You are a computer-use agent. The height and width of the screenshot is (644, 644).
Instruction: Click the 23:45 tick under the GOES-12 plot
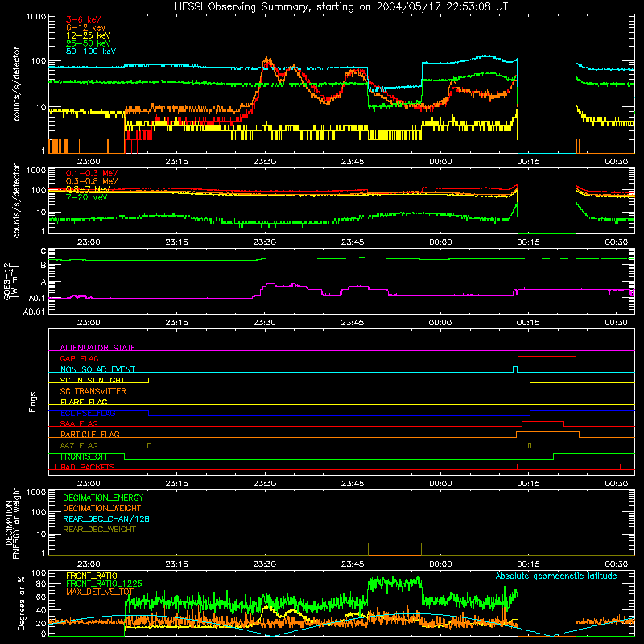[353, 323]
